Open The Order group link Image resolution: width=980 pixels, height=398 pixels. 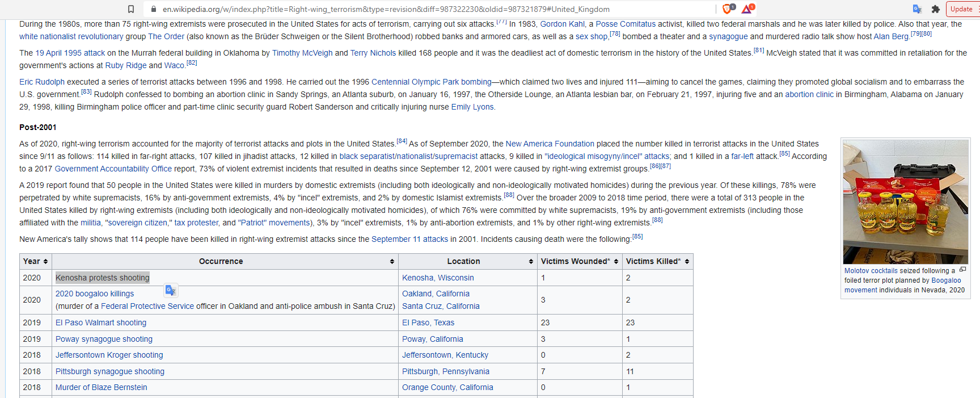pos(166,36)
